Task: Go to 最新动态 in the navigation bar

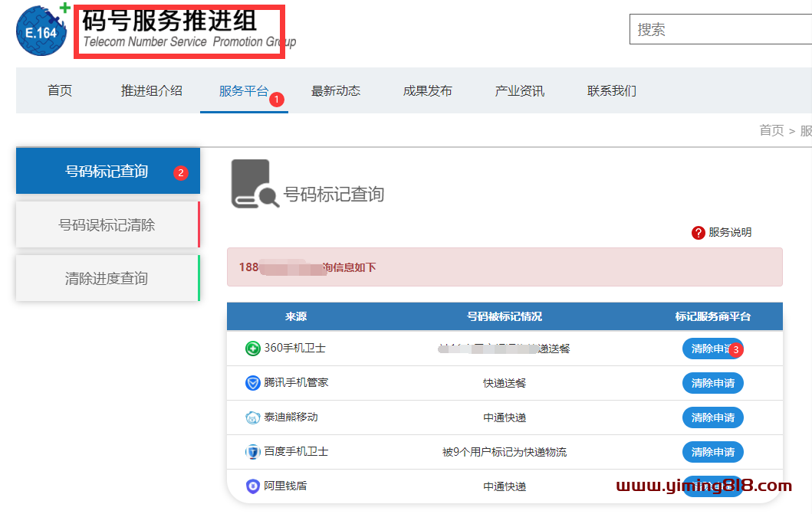Action: point(336,91)
